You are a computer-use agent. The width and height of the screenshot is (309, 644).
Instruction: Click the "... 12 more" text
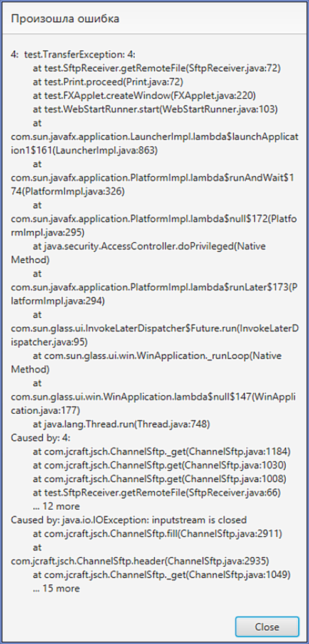(56, 506)
